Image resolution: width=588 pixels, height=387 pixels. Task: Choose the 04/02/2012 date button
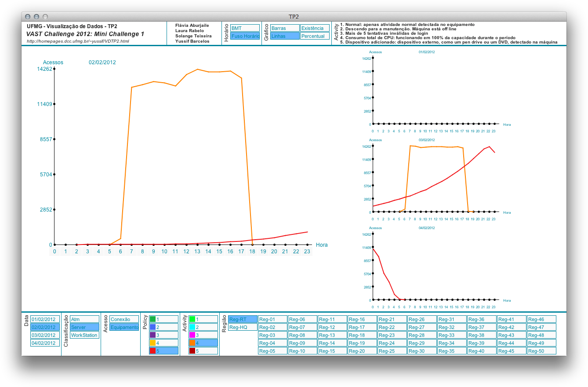(x=45, y=343)
